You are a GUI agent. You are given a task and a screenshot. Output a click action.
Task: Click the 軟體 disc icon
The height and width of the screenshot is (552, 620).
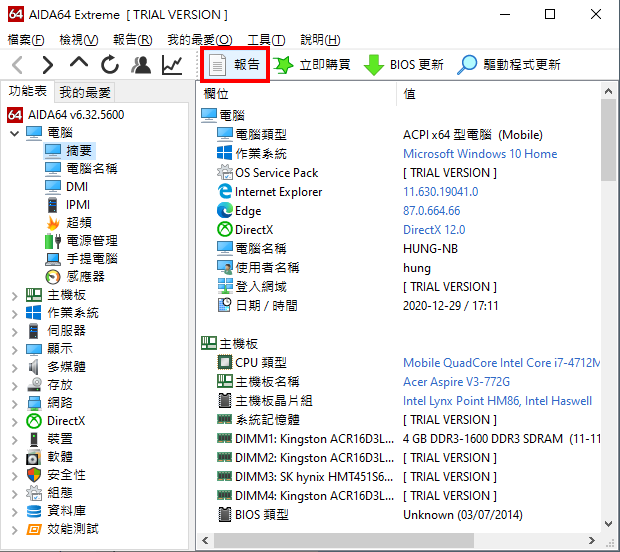(x=34, y=457)
